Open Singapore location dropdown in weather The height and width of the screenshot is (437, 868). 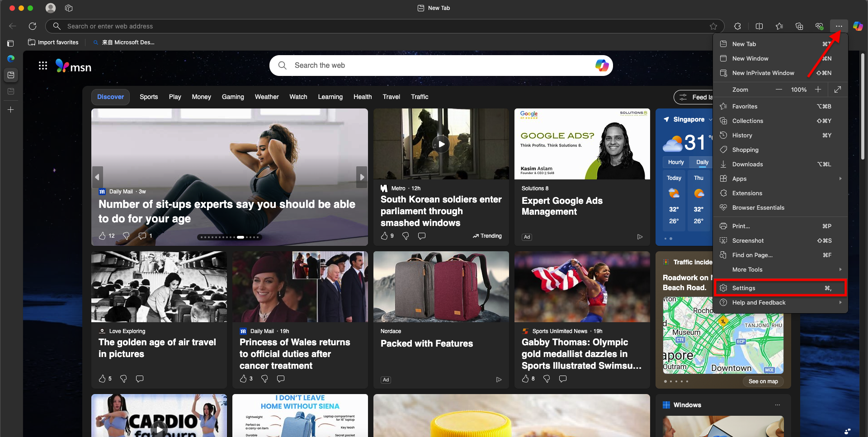click(x=710, y=120)
